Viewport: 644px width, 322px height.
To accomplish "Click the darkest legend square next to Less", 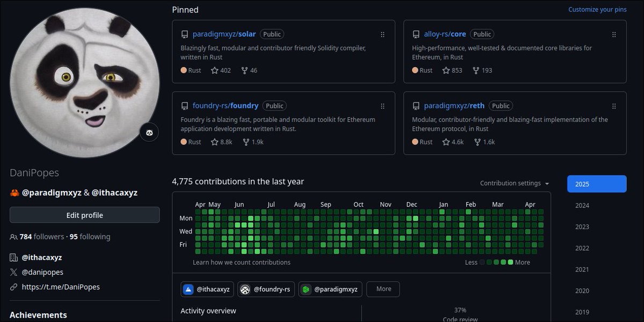I will pos(482,262).
